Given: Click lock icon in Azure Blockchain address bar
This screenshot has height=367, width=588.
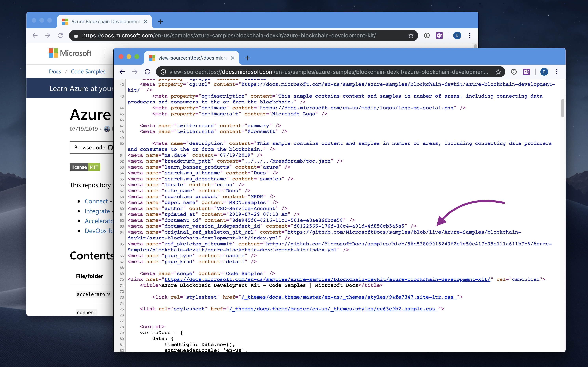Looking at the screenshot, I should pos(76,36).
